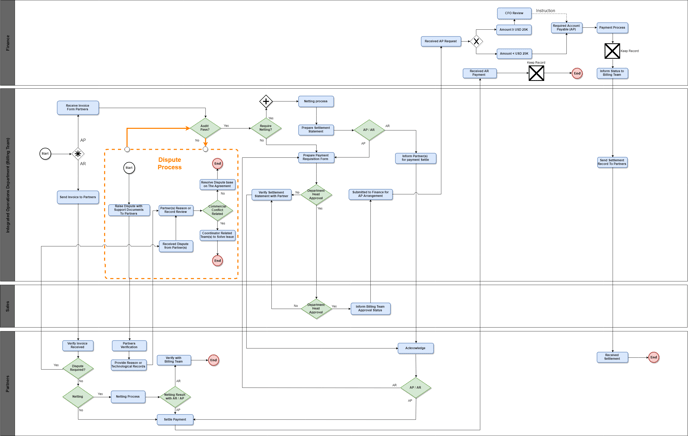The height and width of the screenshot is (436, 688).
Task: Select the Verify Settlement Statement with Partner step
Action: [x=272, y=194]
